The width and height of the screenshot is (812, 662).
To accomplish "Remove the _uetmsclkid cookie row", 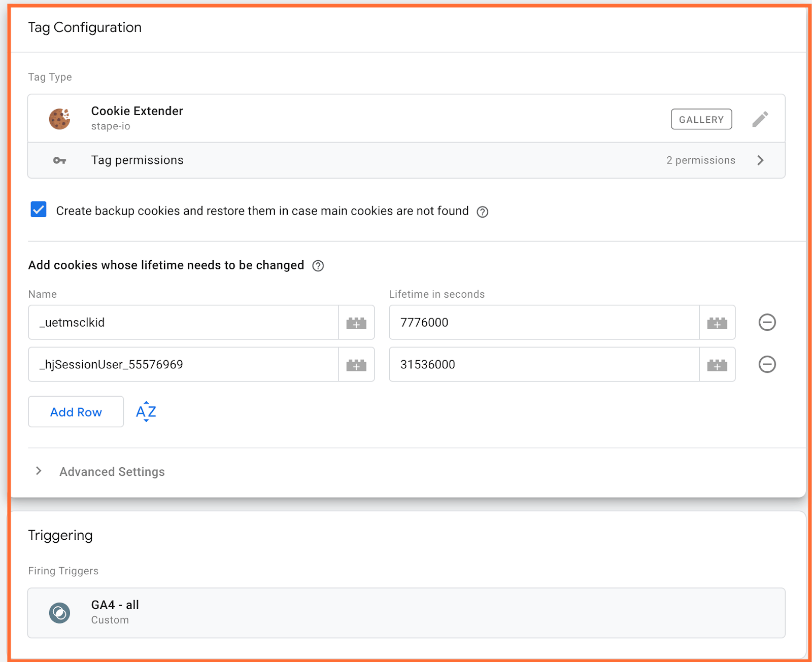I will click(767, 322).
